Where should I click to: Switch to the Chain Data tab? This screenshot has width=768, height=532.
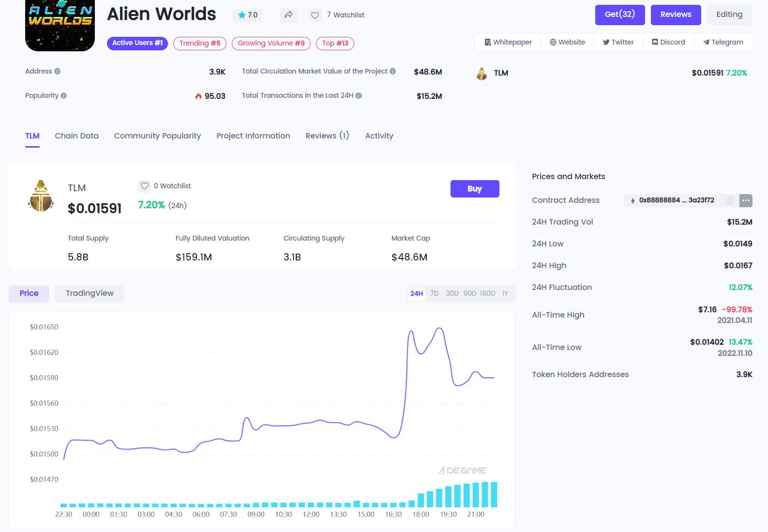pos(76,136)
